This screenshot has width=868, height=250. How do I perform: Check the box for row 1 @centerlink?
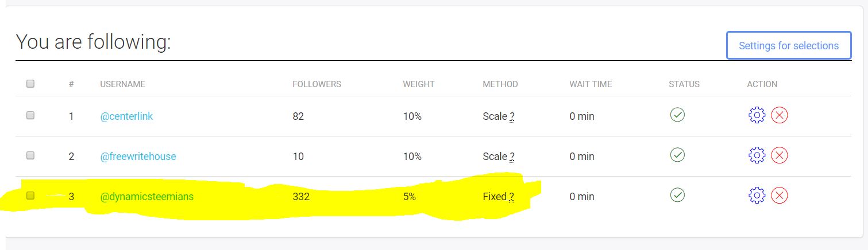tap(30, 115)
